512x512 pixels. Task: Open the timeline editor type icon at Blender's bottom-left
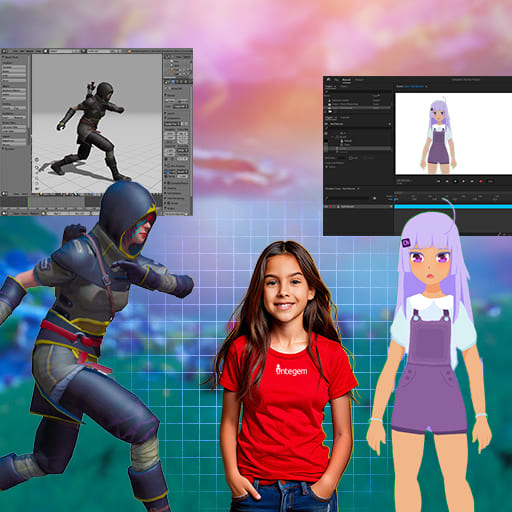click(x=4, y=213)
